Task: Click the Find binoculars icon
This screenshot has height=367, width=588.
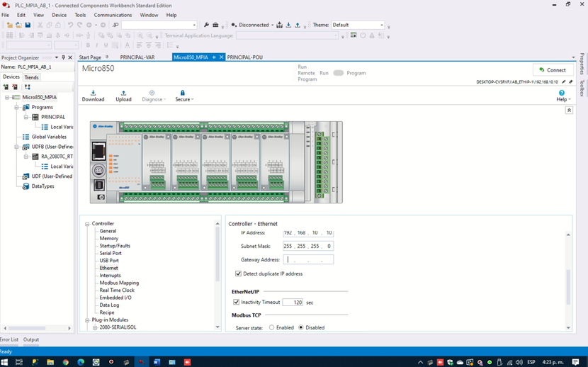Action: 115,25
